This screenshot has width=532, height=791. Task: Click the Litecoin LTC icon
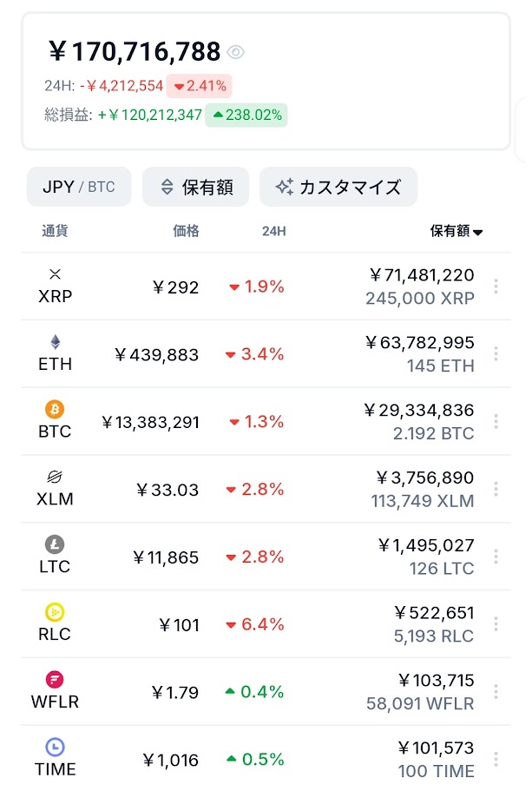55,544
